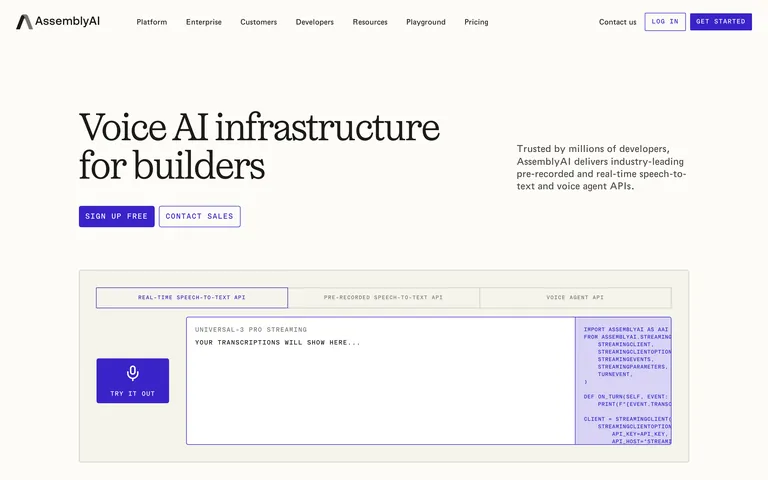Click the Log In button

click(665, 22)
